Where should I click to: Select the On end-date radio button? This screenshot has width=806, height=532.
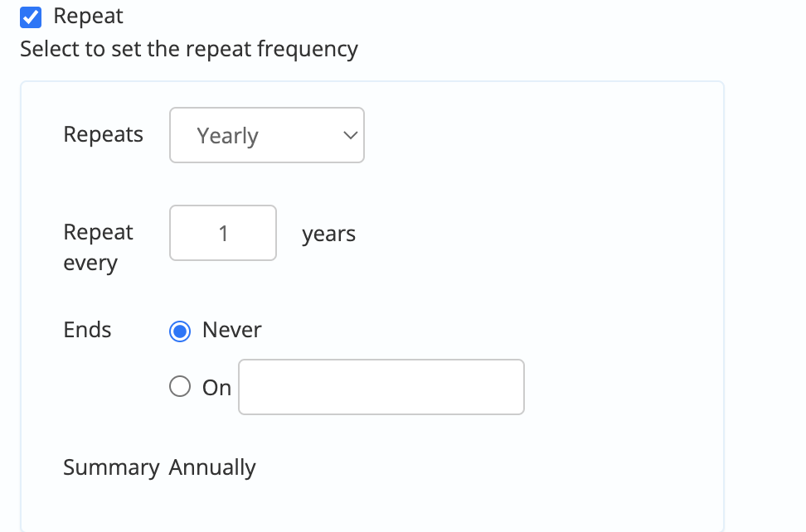[179, 387]
